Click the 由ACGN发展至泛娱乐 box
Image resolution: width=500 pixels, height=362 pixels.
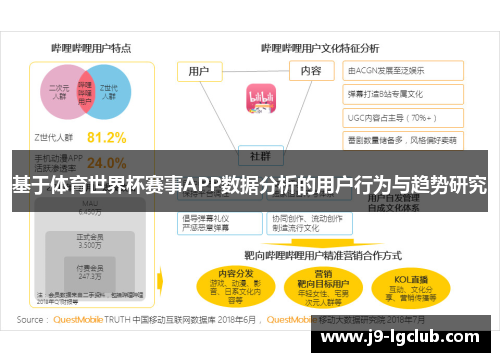(403, 70)
